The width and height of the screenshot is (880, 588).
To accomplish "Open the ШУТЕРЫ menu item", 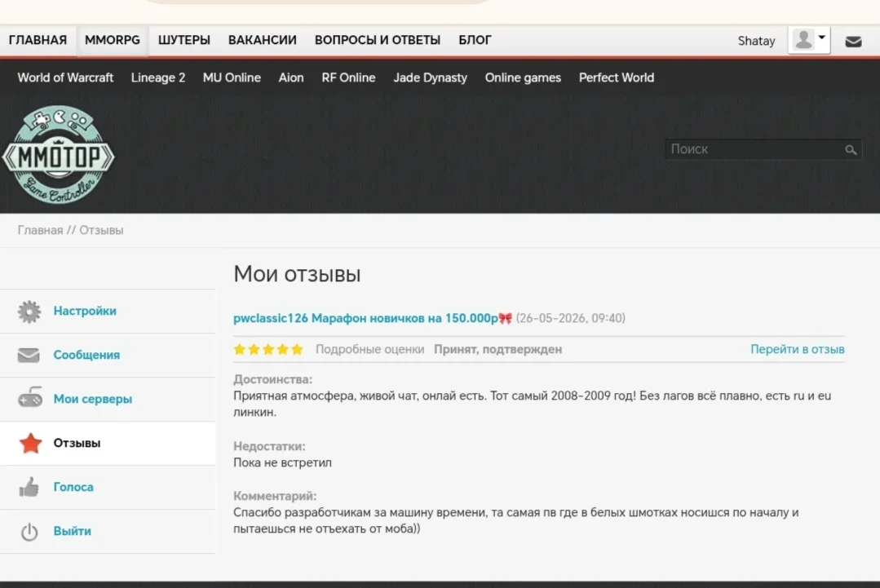I will (x=184, y=41).
